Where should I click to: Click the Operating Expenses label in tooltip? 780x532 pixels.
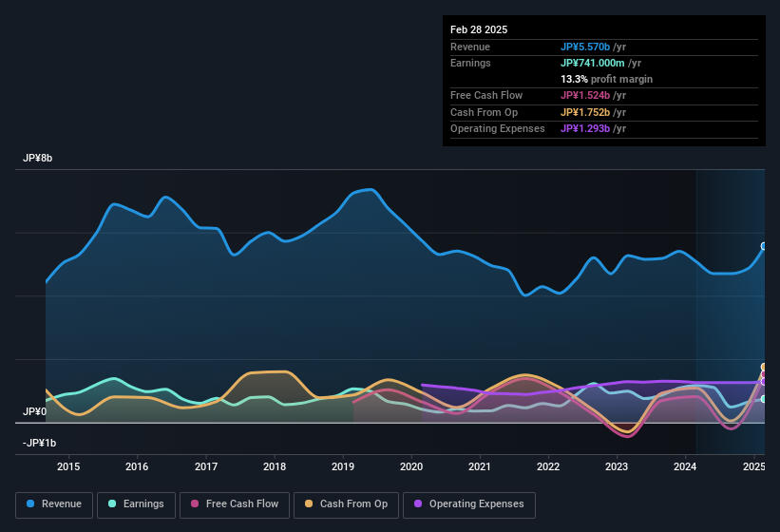[498, 129]
